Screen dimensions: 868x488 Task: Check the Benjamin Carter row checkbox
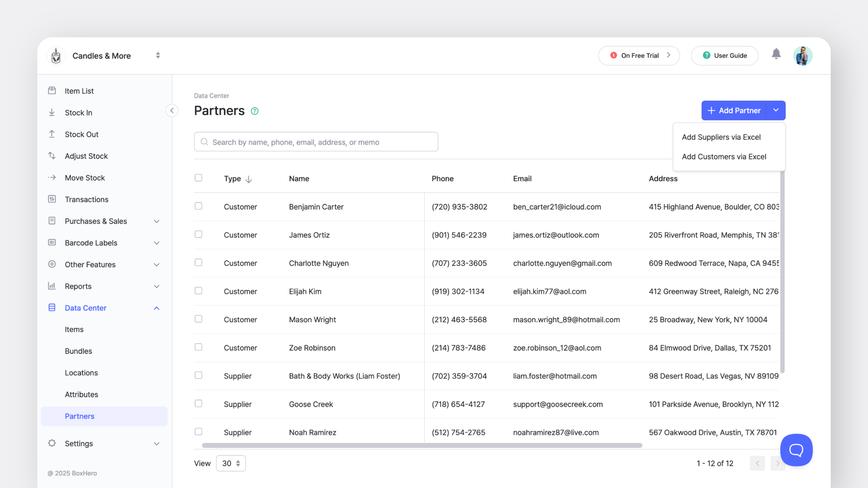pyautogui.click(x=199, y=206)
